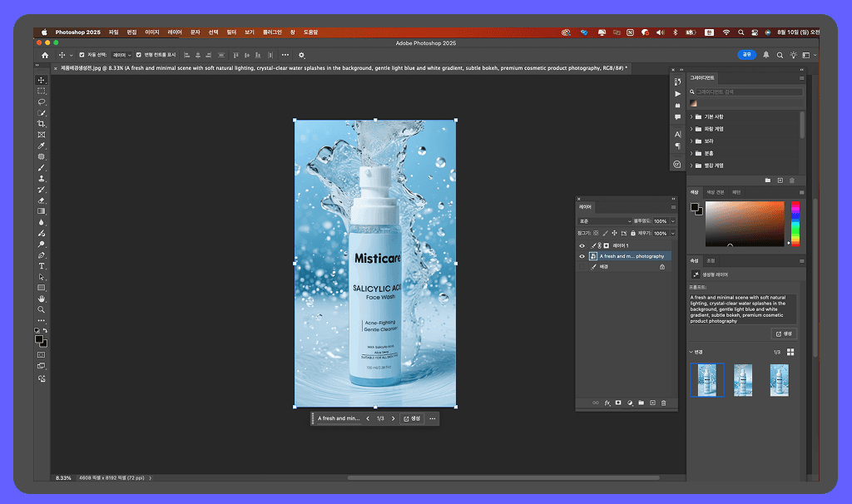The width and height of the screenshot is (852, 504).
Task: Select the Gradient tool
Action: [x=42, y=211]
